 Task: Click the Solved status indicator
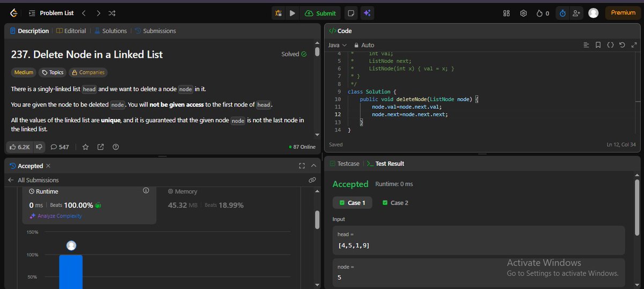(294, 54)
